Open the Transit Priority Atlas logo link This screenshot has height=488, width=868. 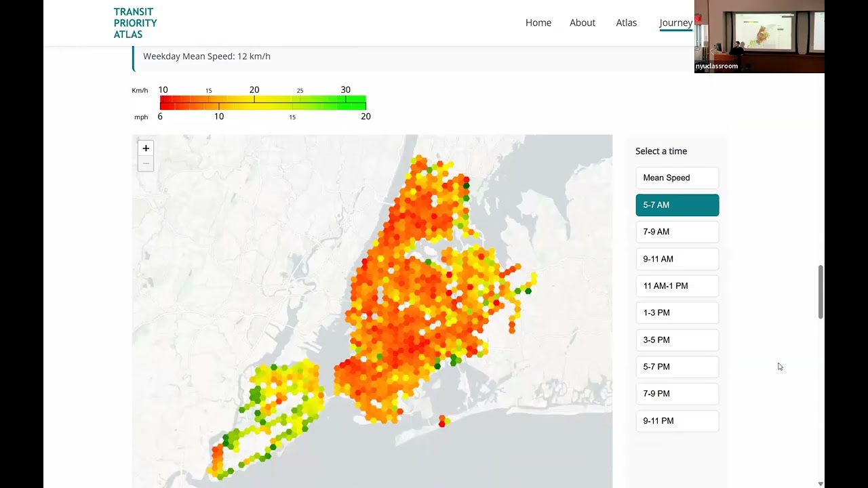click(135, 23)
